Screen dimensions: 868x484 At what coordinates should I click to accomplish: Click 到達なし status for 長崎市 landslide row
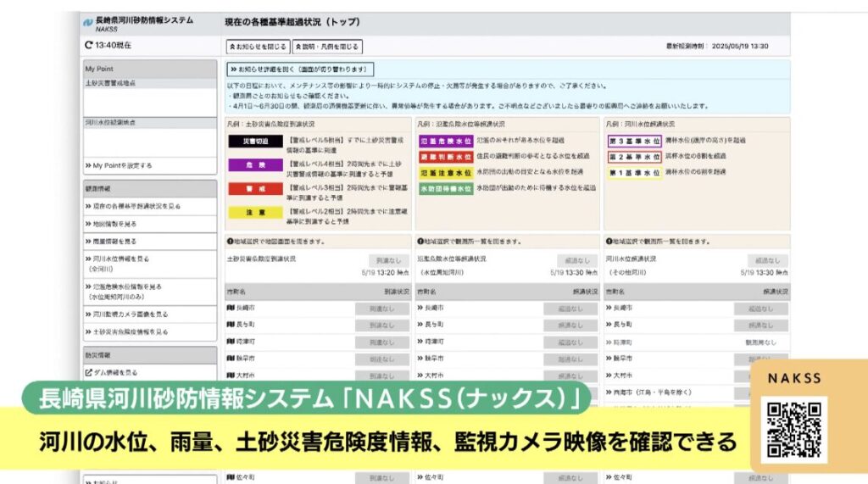382,309
